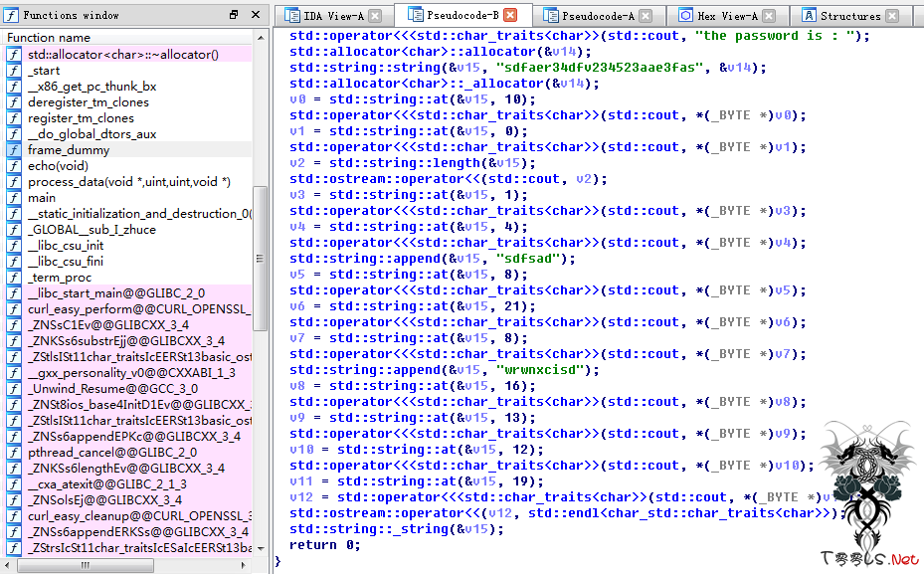This screenshot has height=574, width=924.
Task: Select function std::allocator<char>::~allocator()
Action: (x=128, y=55)
